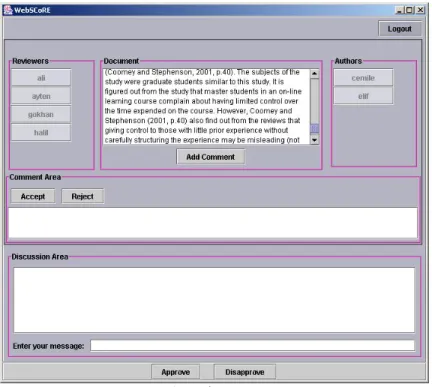
Task: Click the Logout button
Action: point(400,29)
